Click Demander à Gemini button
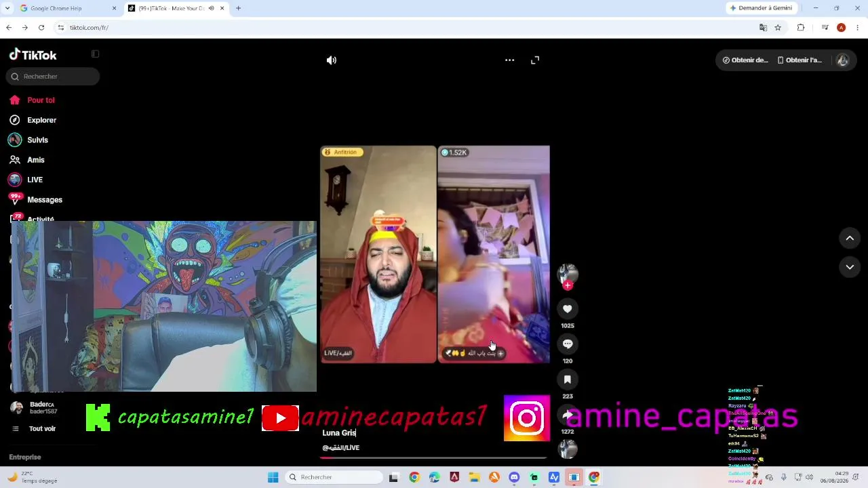Screen dimensions: 868x488 click(761, 8)
